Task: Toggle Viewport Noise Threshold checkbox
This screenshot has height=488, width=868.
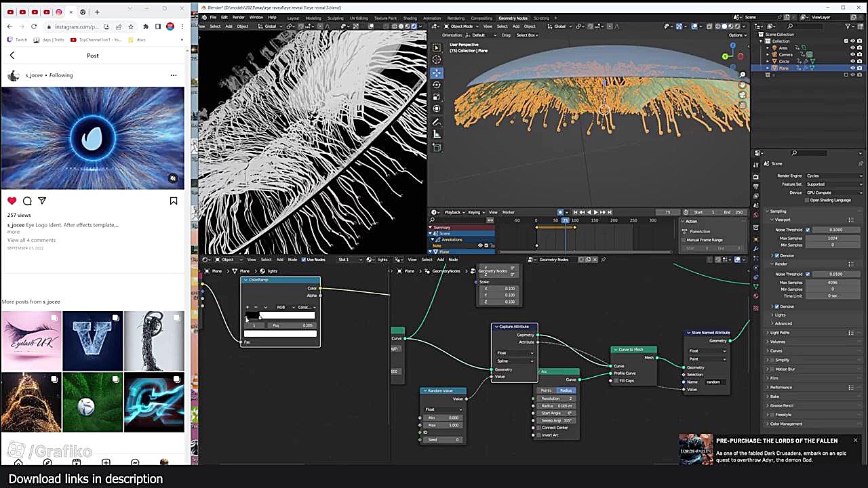Action: pos(807,230)
